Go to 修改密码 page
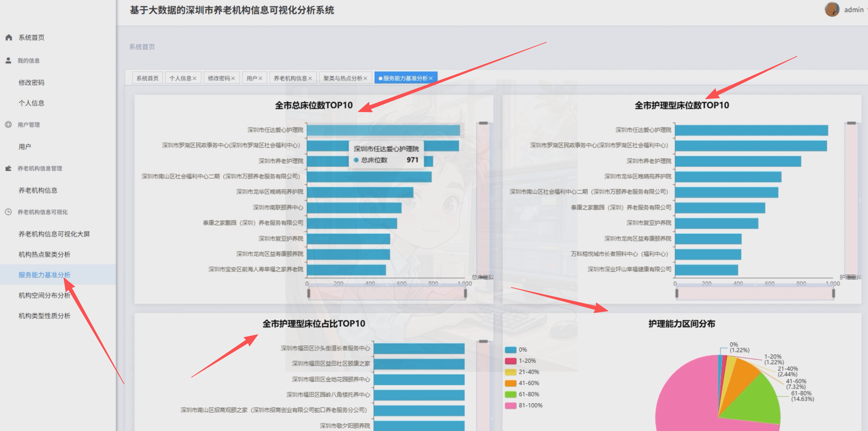The image size is (868, 431). coord(31,83)
